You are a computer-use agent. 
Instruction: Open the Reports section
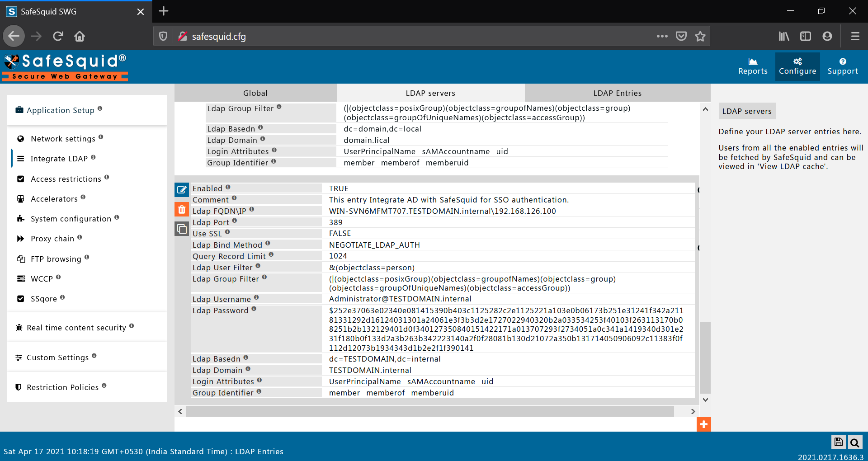[753, 66]
